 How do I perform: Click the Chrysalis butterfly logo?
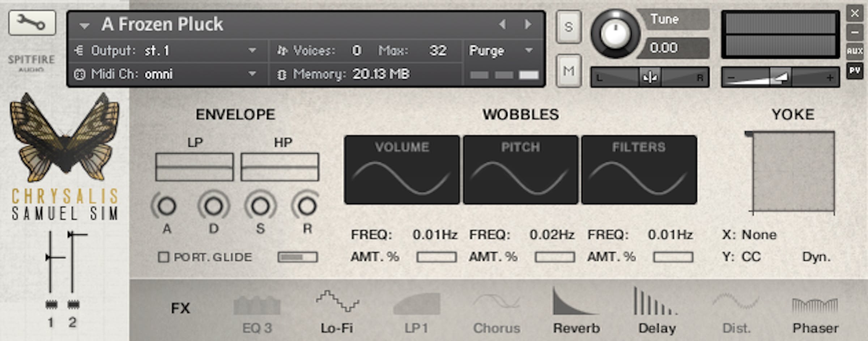point(64,137)
